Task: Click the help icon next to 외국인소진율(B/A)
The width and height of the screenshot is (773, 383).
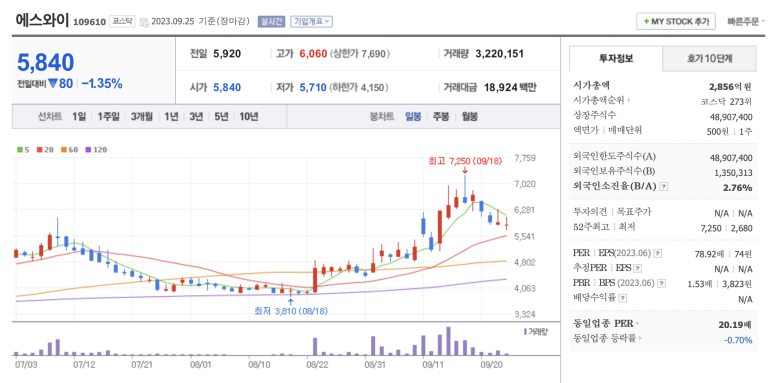Action: (665, 187)
